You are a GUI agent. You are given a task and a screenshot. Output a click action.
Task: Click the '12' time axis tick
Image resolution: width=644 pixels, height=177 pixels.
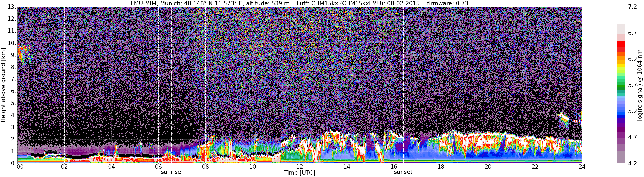pos(299,167)
